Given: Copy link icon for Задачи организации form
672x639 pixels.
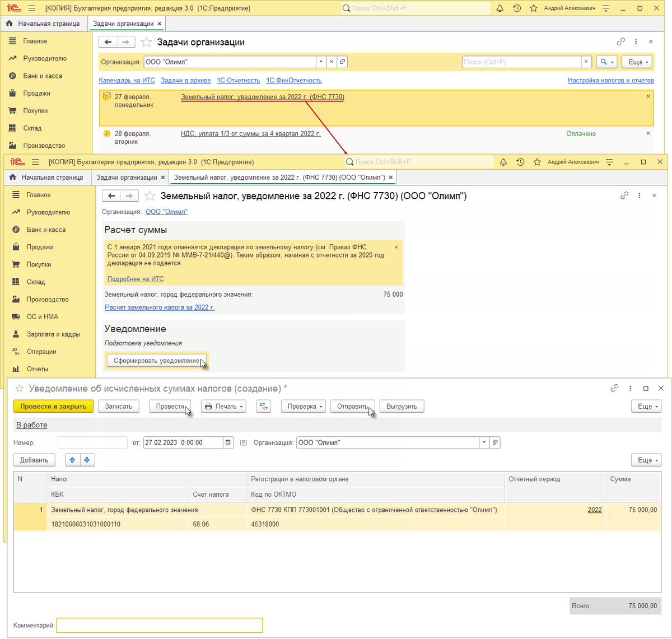Looking at the screenshot, I should point(621,42).
